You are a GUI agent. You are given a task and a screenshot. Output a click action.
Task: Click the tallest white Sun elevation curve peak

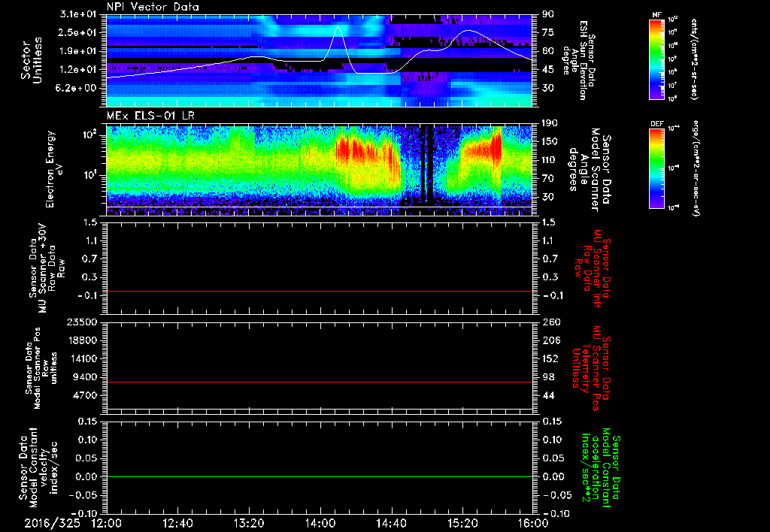pyautogui.click(x=338, y=27)
